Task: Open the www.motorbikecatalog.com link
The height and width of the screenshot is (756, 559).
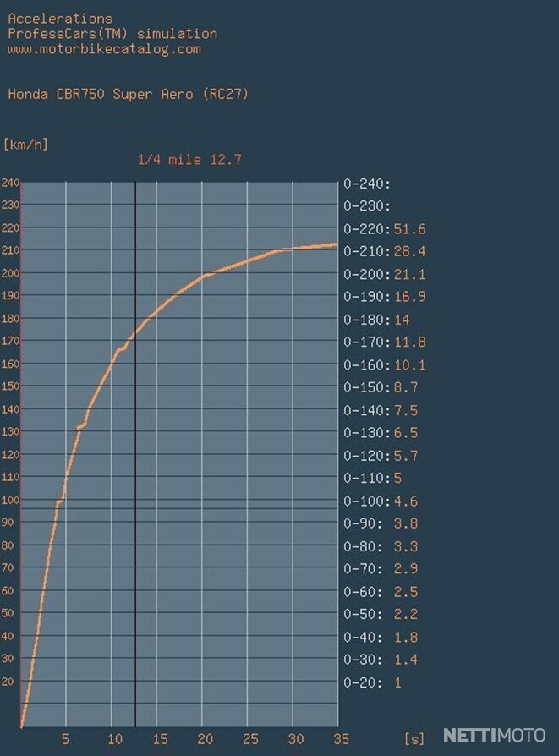Action: click(104, 49)
